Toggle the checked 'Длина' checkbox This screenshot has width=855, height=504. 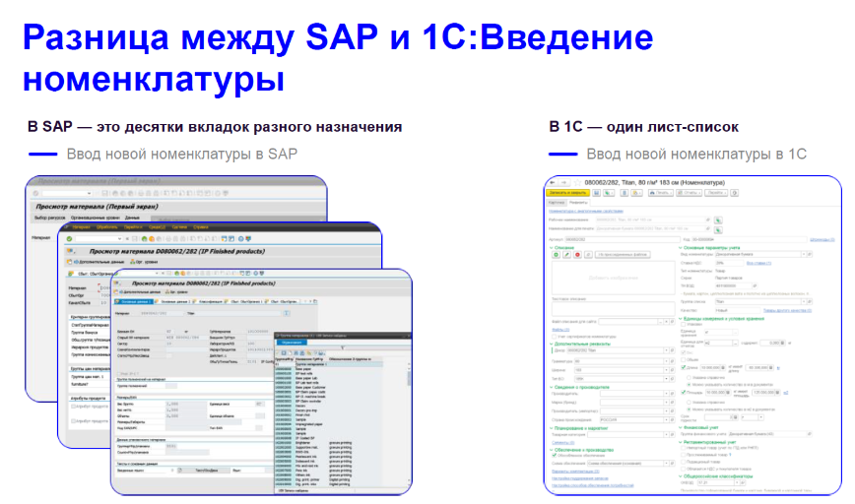(684, 368)
